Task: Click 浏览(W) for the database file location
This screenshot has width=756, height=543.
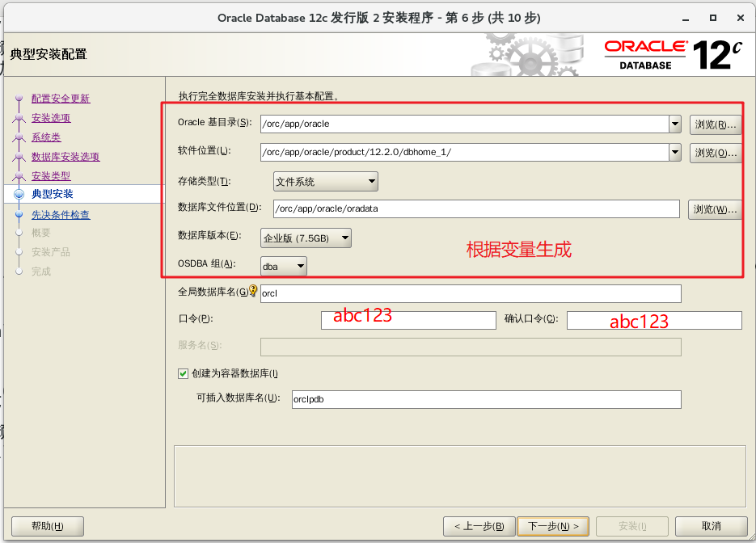Action: 715,209
